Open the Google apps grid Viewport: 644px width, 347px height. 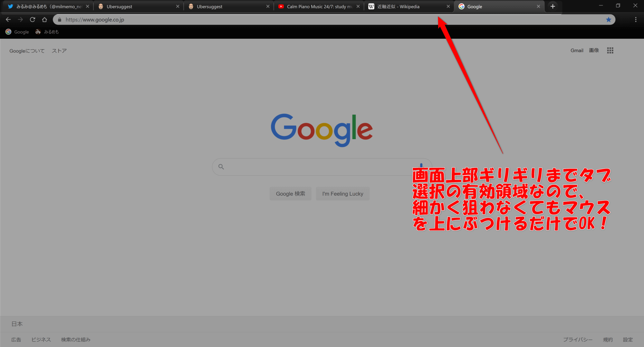point(610,51)
